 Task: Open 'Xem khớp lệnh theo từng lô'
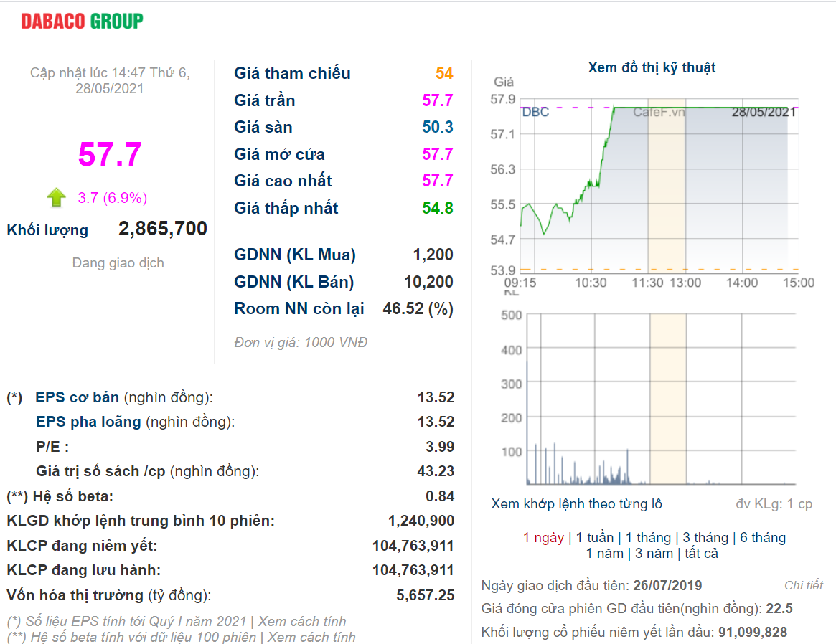pos(576,504)
